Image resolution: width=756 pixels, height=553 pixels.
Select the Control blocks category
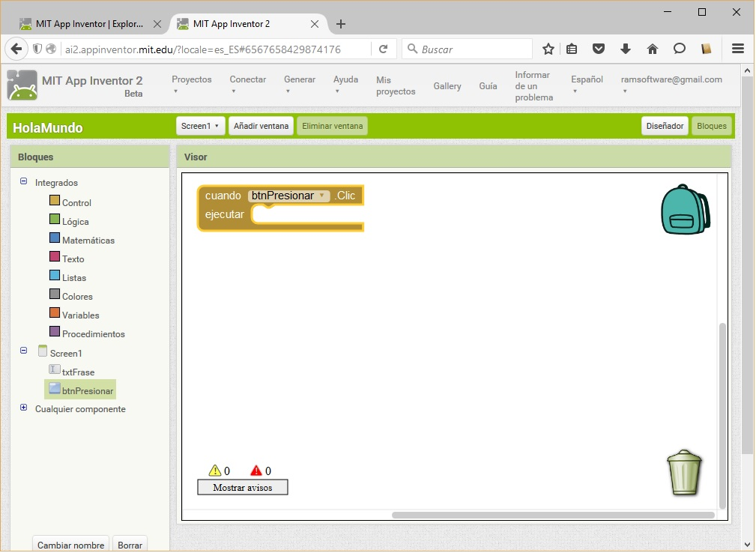click(x=76, y=203)
